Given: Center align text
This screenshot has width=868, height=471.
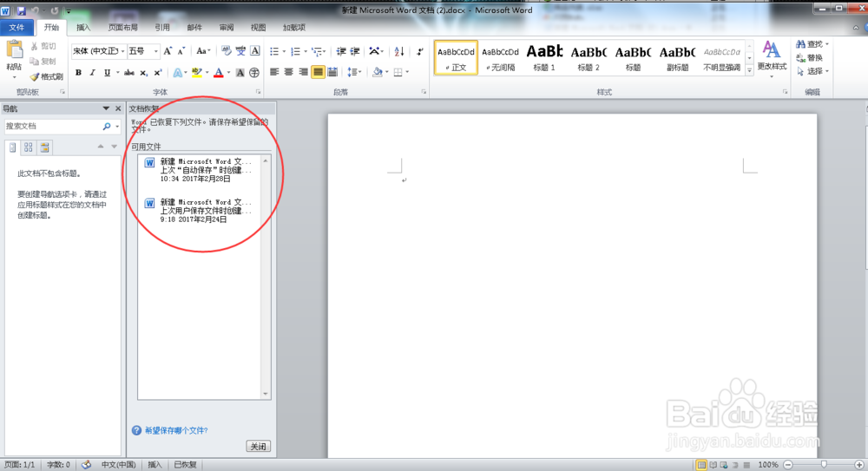Looking at the screenshot, I should [x=288, y=72].
